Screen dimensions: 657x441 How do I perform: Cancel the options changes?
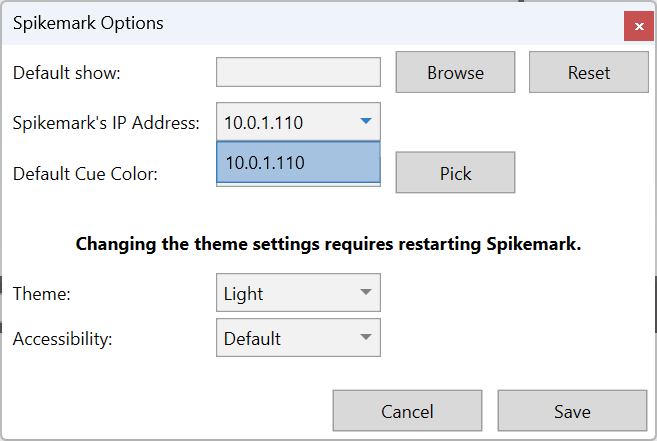click(407, 411)
